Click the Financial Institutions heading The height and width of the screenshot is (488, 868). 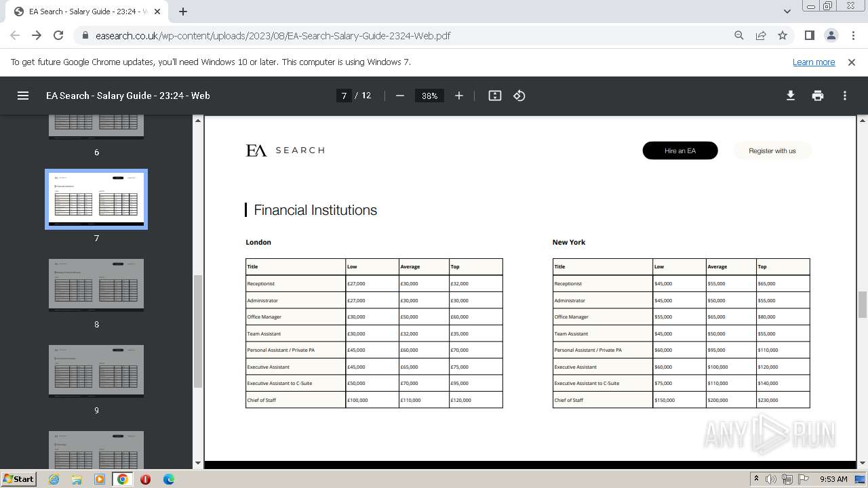coord(315,210)
